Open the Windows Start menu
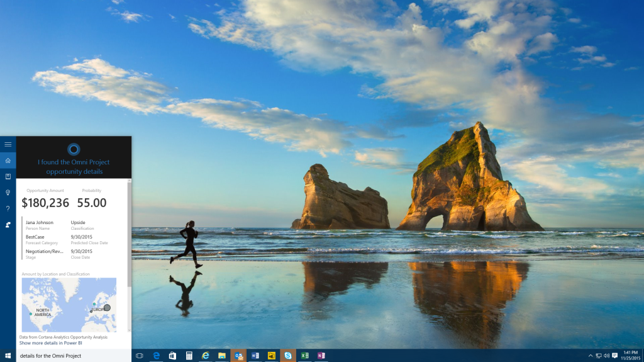The image size is (644, 362). pos(8,356)
